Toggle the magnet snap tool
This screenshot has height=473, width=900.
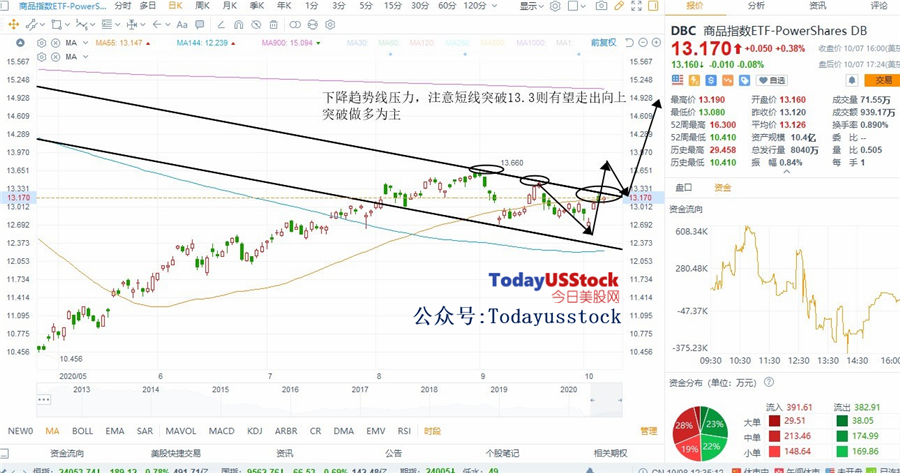click(238, 25)
